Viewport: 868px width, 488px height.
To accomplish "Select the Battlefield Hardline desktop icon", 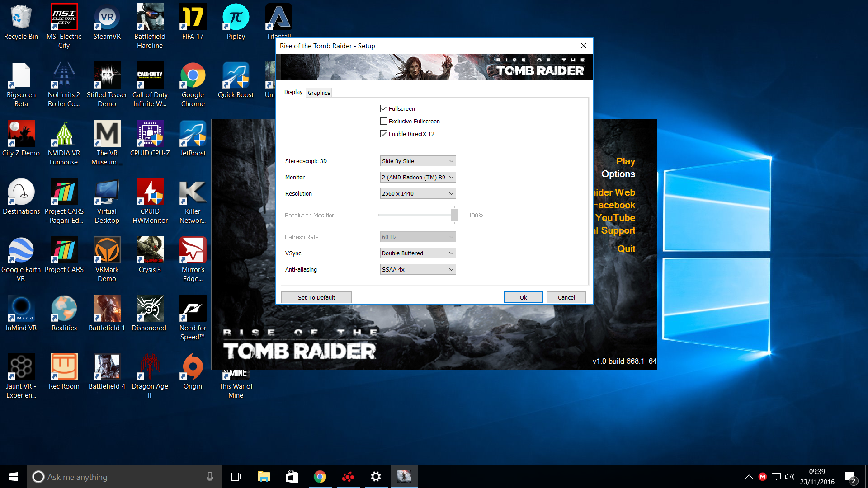I will [x=150, y=26].
